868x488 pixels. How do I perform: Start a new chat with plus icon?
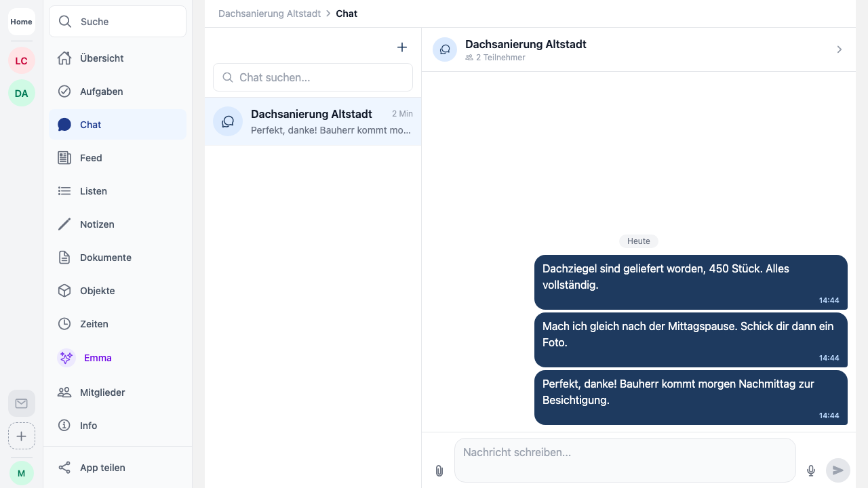coord(402,47)
